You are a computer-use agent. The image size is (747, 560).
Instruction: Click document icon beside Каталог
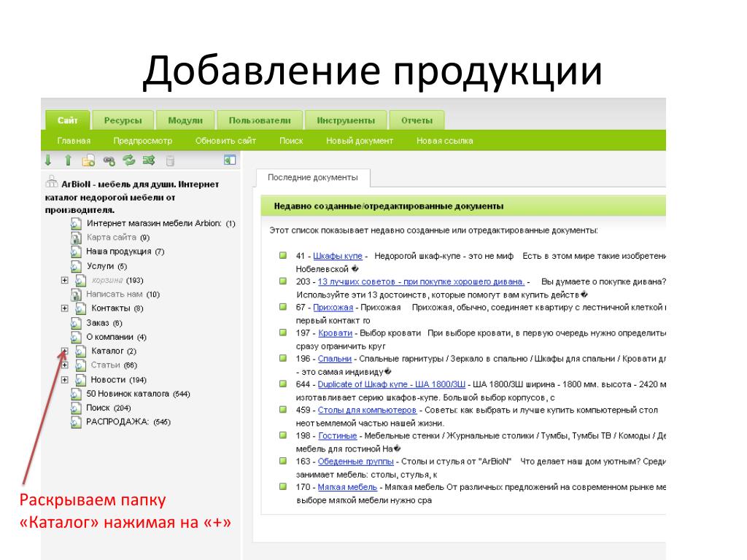point(81,351)
